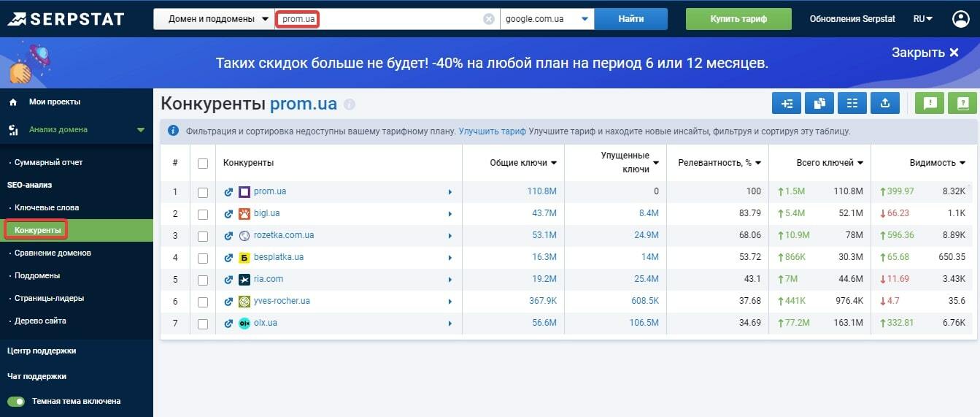Open the 24.9M missed keywords value for rozetka.com.ua
The image size is (980, 417).
(647, 236)
